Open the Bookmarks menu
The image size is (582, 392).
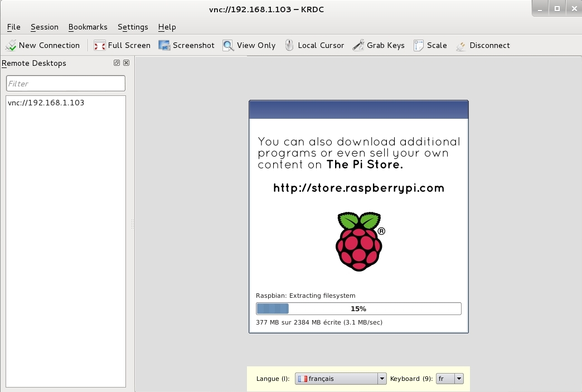[88, 27]
